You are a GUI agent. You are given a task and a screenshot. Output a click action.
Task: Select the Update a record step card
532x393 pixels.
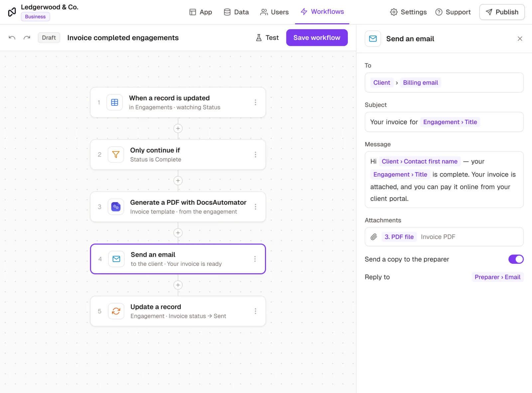tap(178, 311)
